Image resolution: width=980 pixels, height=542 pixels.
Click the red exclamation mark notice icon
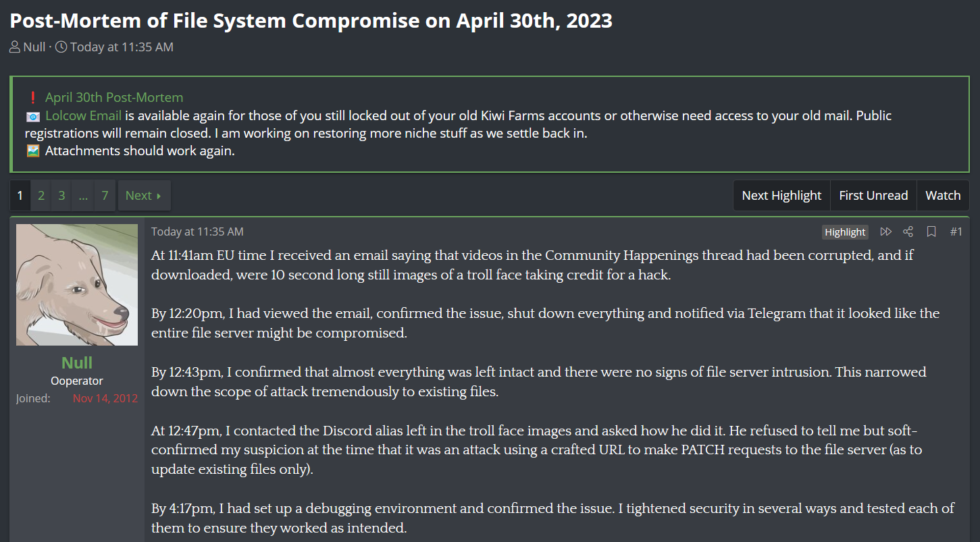coord(32,98)
